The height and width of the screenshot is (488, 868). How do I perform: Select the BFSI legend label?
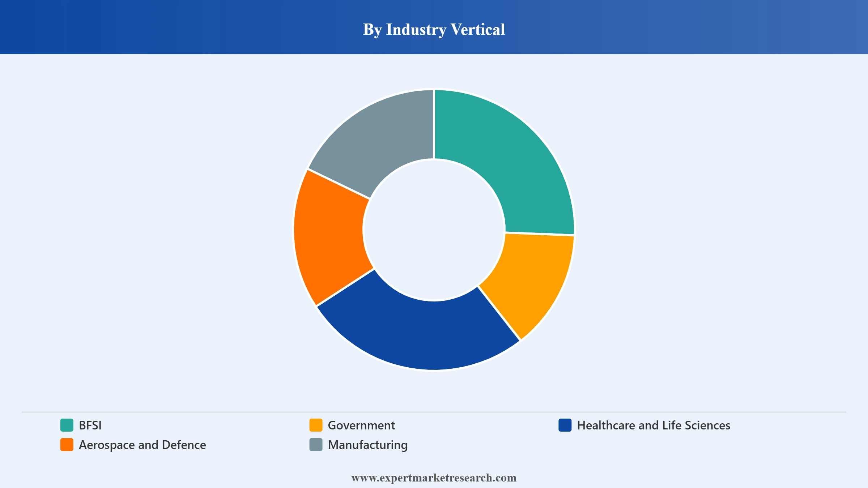click(x=90, y=425)
